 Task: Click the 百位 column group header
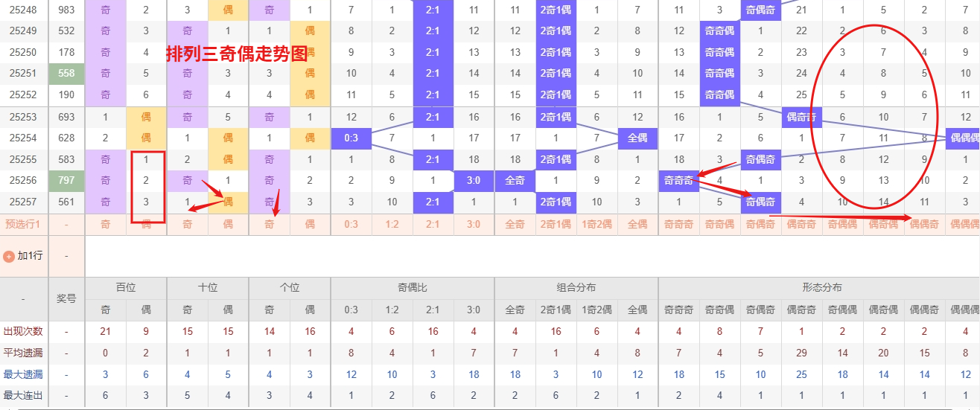pyautogui.click(x=126, y=288)
